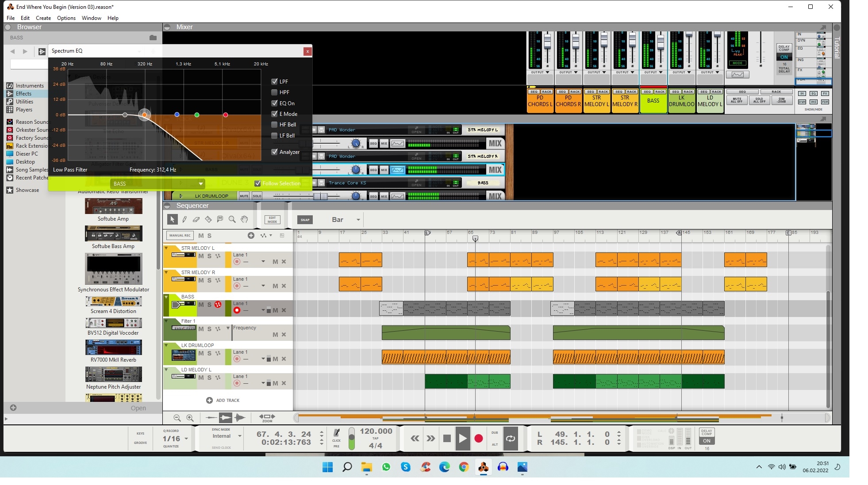This screenshot has width=868, height=485.
Task: Toggle the Analyzer checkbox
Action: tap(274, 152)
